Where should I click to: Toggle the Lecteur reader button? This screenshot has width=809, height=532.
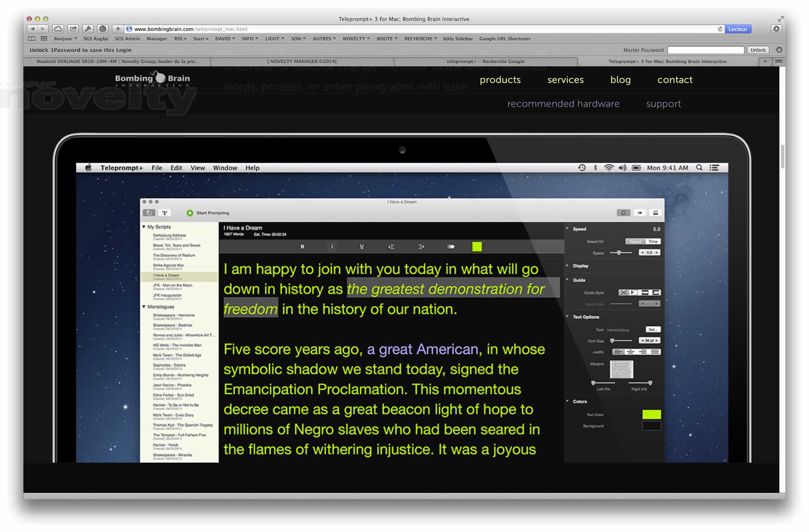pyautogui.click(x=738, y=29)
